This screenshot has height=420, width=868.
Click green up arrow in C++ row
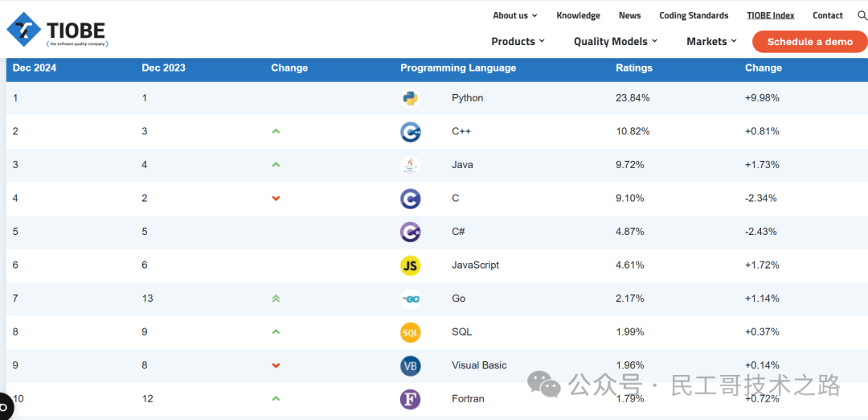click(x=276, y=131)
